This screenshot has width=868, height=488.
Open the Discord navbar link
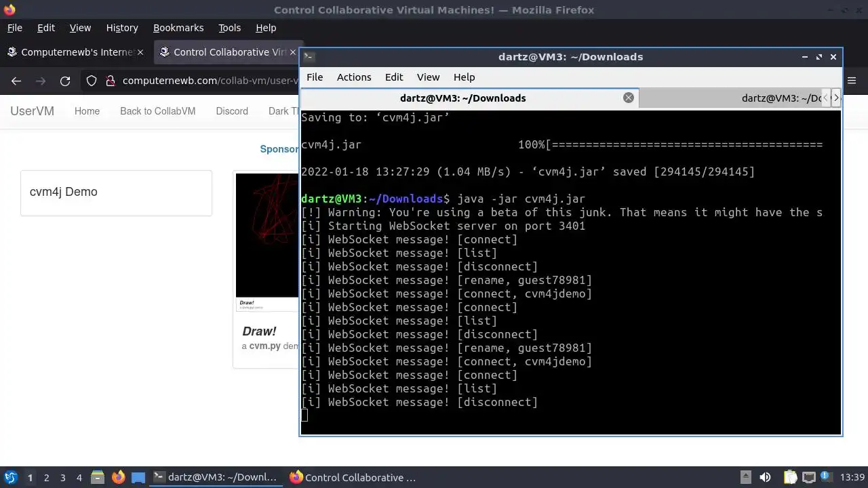pyautogui.click(x=232, y=111)
